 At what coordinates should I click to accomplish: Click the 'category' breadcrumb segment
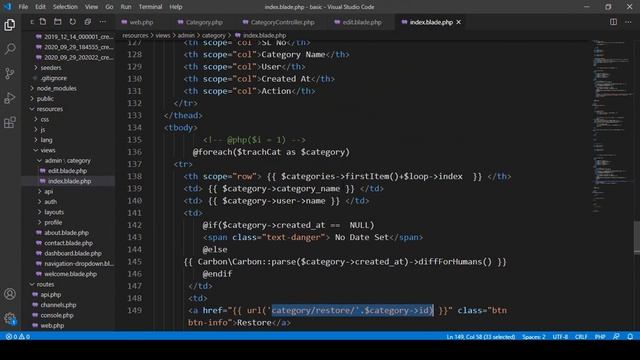point(213,36)
